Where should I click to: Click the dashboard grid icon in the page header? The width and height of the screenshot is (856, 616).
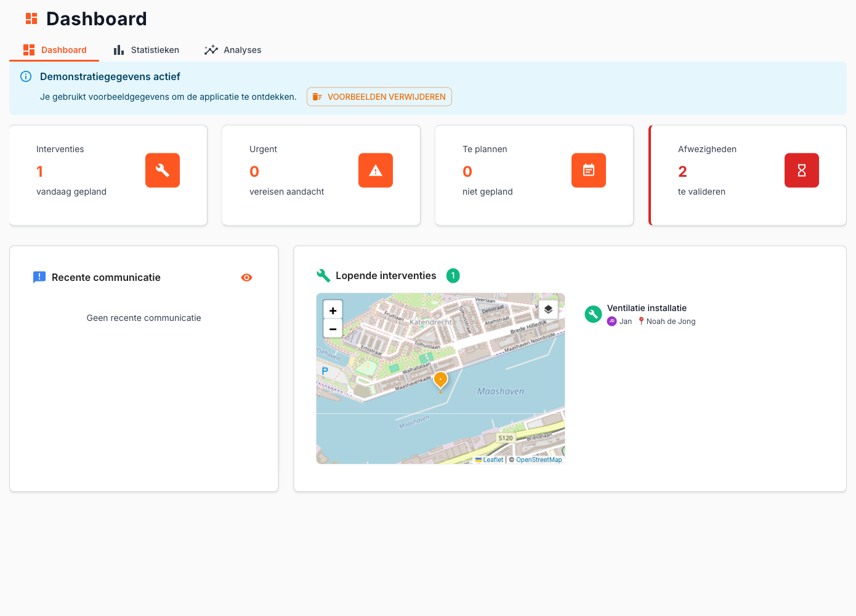(30, 18)
